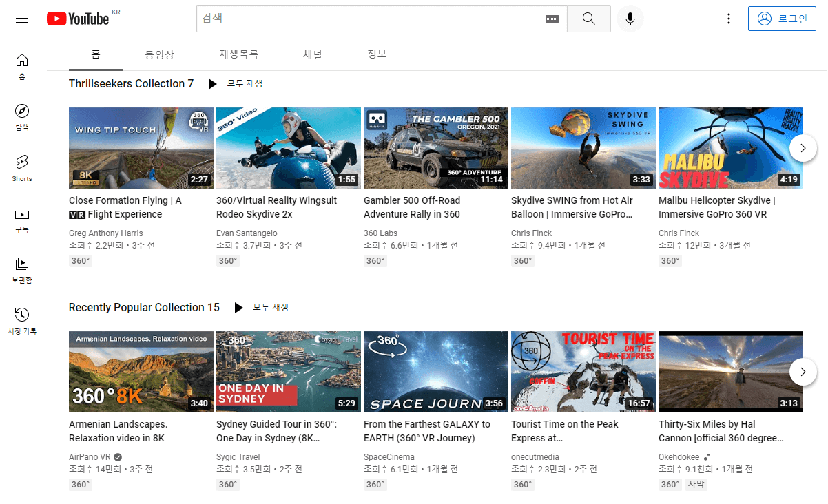Open Skydive Swing balloon thumbnail
The width and height of the screenshot is (828, 504).
[583, 148]
